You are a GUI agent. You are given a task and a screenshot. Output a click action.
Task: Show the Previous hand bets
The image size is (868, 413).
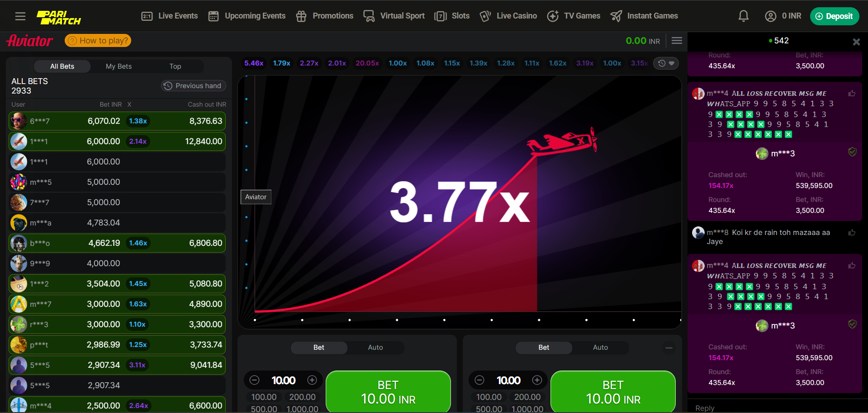click(193, 86)
